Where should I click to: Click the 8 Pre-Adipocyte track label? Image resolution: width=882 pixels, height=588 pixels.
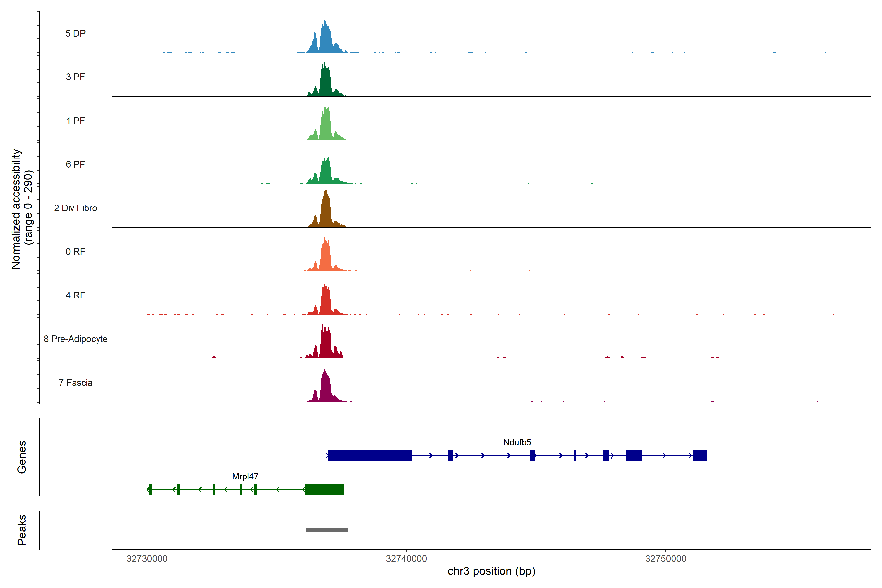[x=75, y=339]
